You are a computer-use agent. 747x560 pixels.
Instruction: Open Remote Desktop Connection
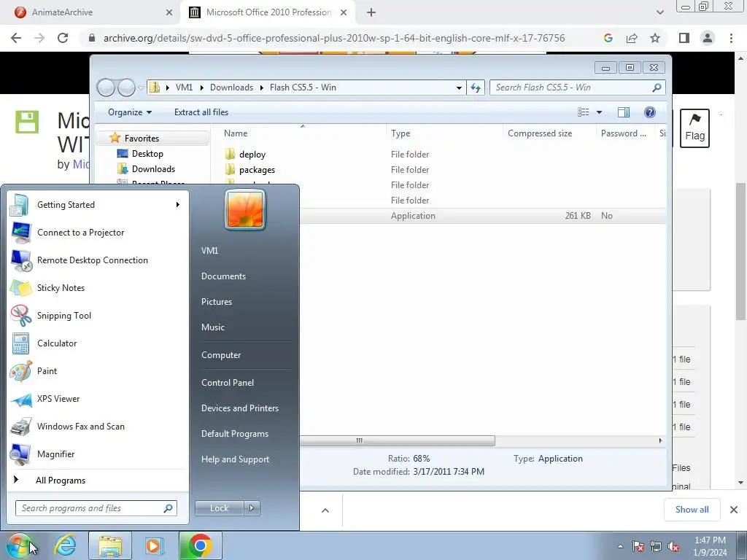click(x=97, y=260)
